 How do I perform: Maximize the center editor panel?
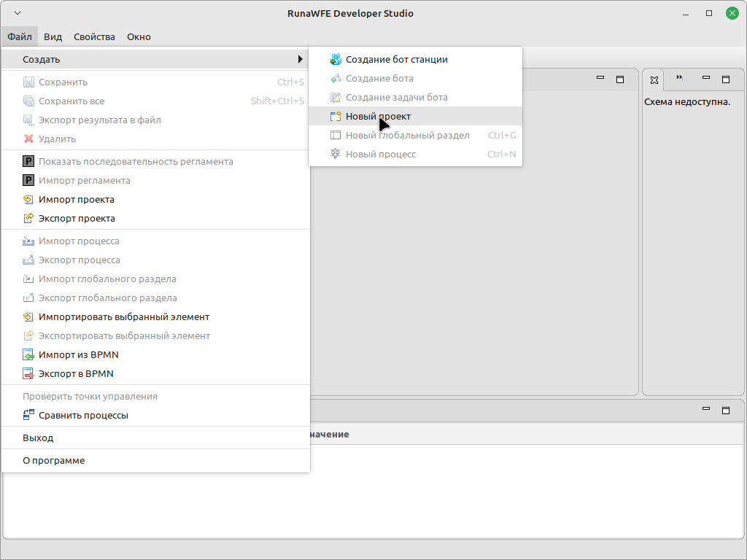click(x=620, y=79)
